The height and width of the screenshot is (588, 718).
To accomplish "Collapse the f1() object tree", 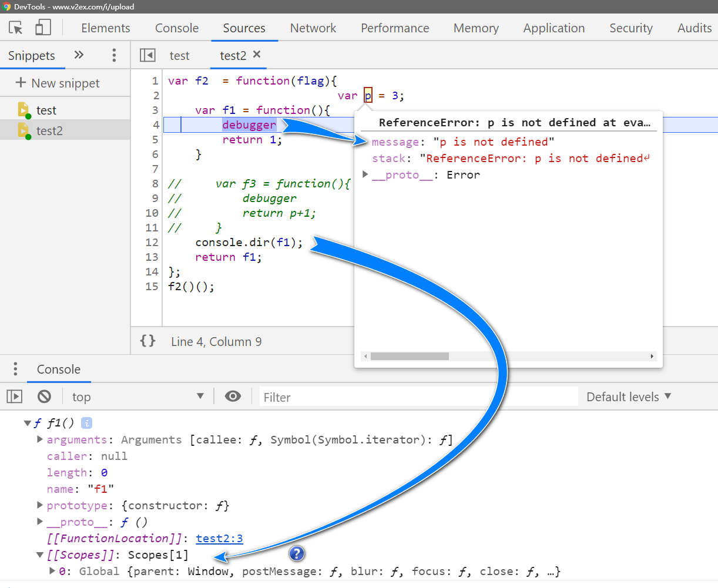I will [x=27, y=423].
